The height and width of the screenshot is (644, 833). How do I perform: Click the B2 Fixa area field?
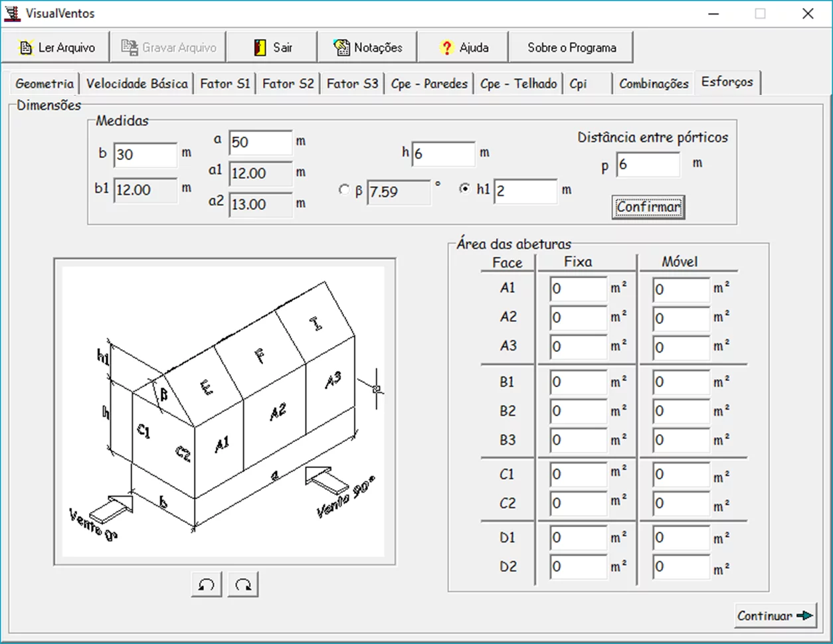(x=579, y=412)
